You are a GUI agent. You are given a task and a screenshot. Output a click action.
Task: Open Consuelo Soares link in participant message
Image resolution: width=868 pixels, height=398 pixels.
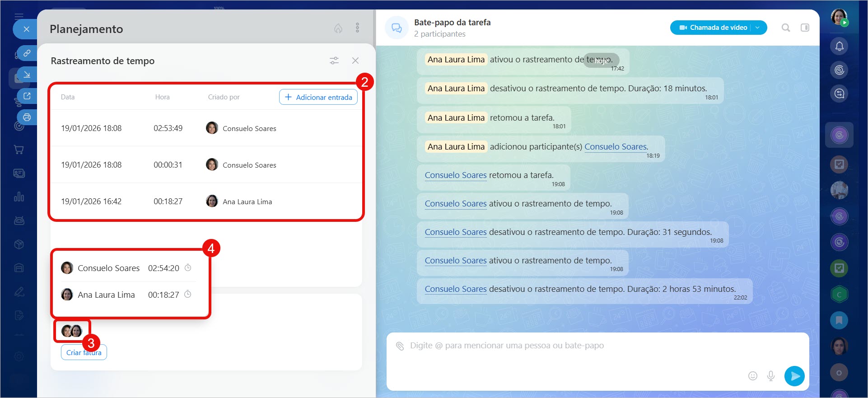616,147
